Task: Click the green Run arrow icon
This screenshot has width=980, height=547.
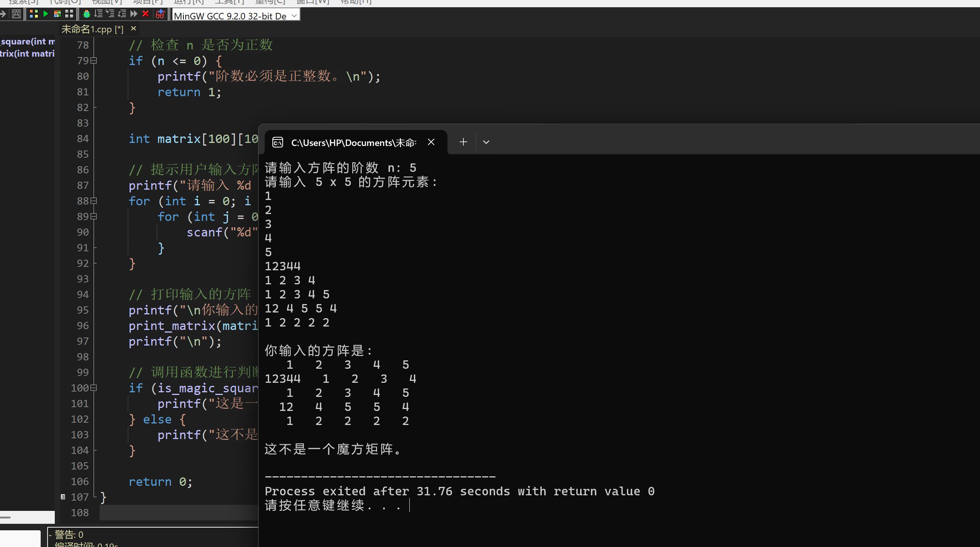Action: pyautogui.click(x=46, y=14)
